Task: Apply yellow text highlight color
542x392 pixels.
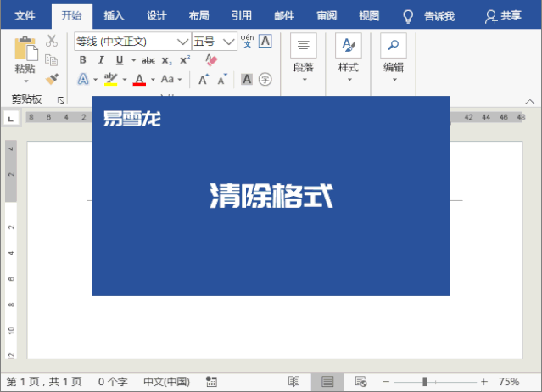Action: coord(110,79)
